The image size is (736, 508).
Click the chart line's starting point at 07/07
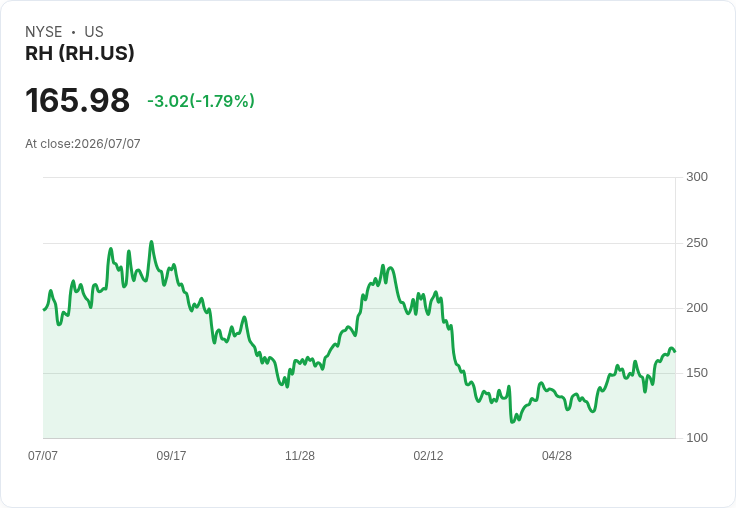tap(44, 310)
